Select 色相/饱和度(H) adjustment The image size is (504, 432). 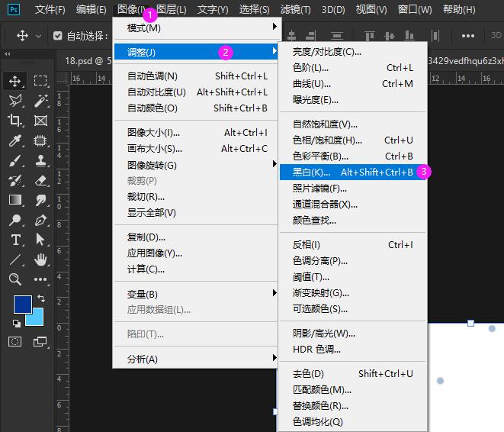352,140
